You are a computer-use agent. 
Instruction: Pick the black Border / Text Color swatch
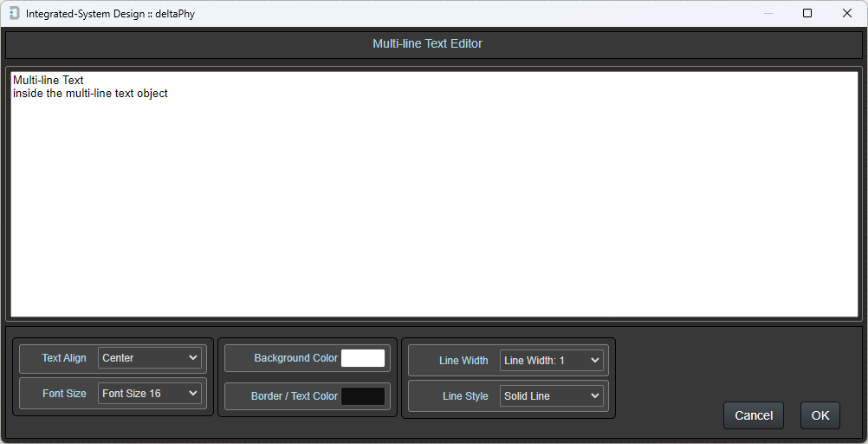363,396
